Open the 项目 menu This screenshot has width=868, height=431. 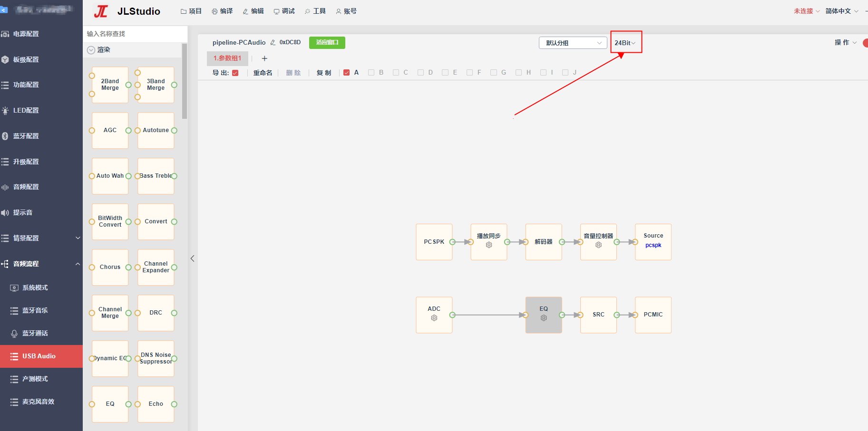(x=191, y=11)
